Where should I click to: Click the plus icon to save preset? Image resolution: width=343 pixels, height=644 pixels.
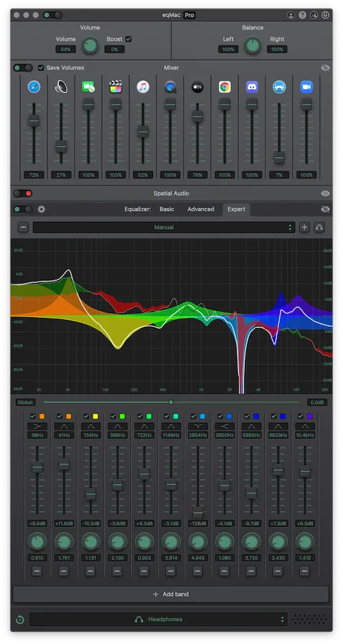(x=304, y=227)
